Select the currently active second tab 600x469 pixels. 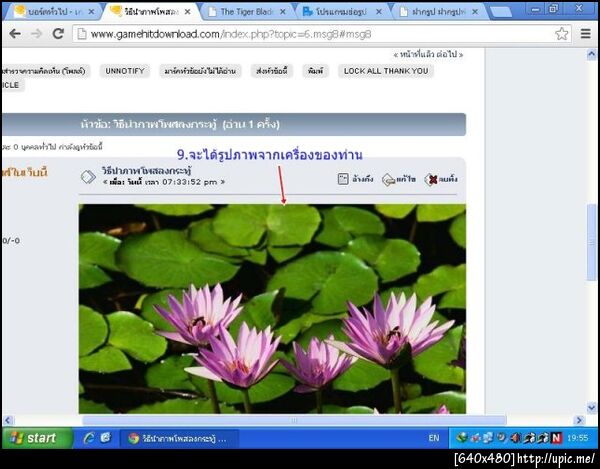(150, 12)
